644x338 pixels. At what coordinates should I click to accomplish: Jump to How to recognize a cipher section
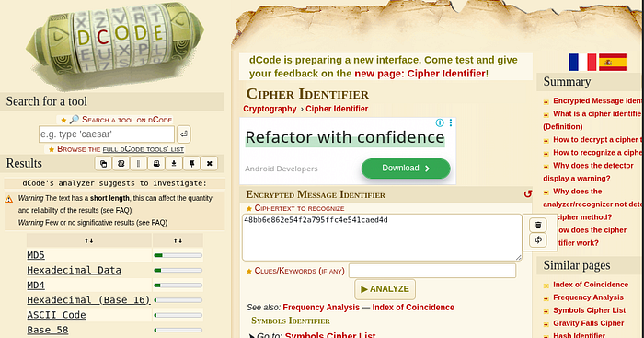[x=598, y=153]
